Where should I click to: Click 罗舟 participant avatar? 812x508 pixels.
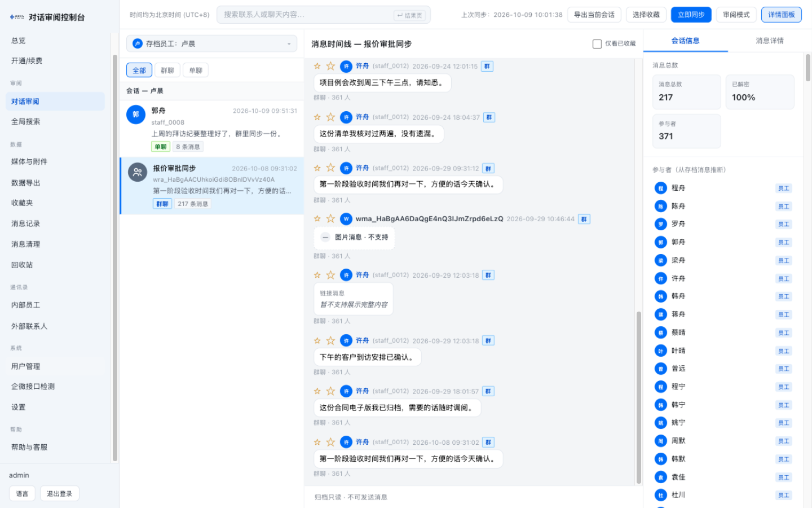point(661,224)
